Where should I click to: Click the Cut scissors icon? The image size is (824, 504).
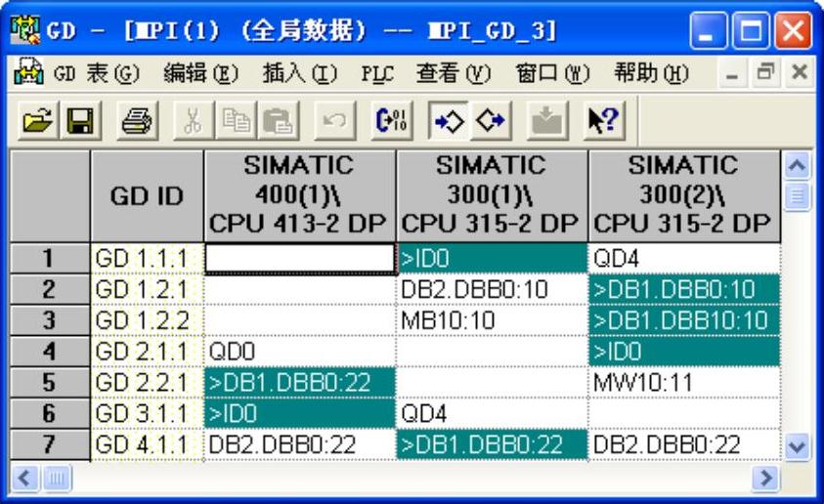(194, 121)
